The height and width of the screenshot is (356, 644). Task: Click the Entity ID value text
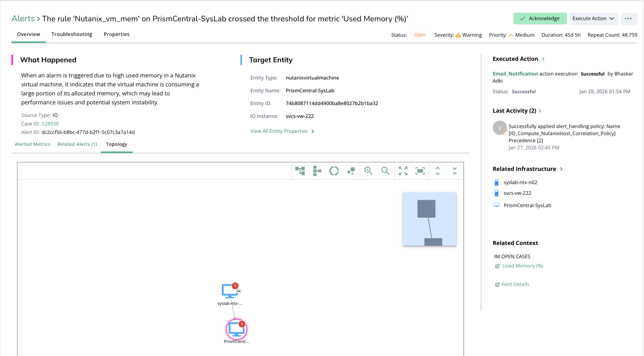[332, 103]
